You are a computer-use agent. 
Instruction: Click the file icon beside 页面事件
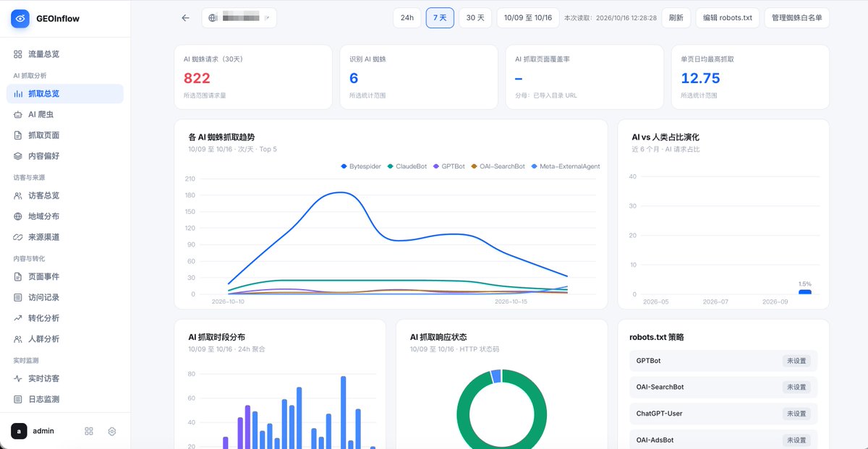(x=18, y=277)
